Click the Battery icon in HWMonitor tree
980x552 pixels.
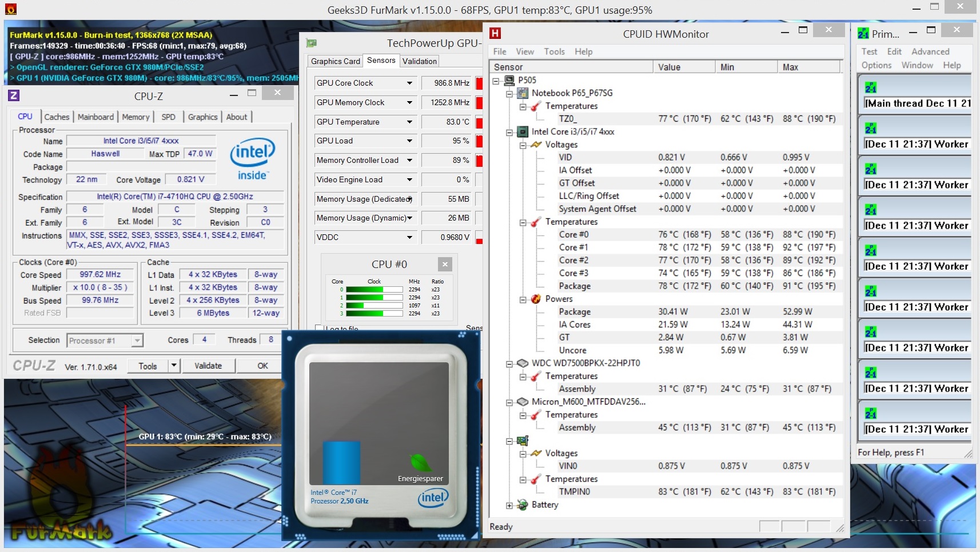(x=522, y=505)
